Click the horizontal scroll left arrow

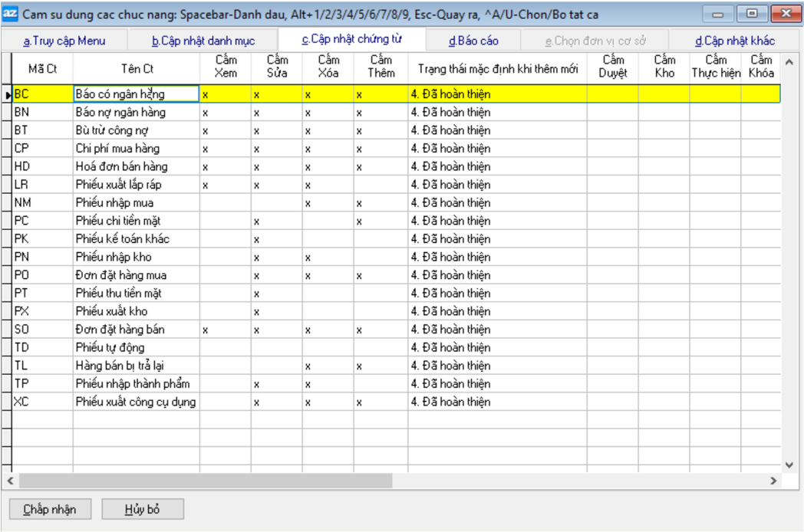(x=11, y=481)
